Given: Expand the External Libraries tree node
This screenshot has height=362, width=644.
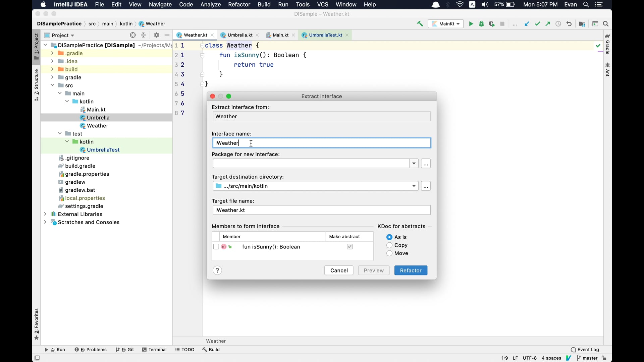Looking at the screenshot, I should tap(45, 214).
